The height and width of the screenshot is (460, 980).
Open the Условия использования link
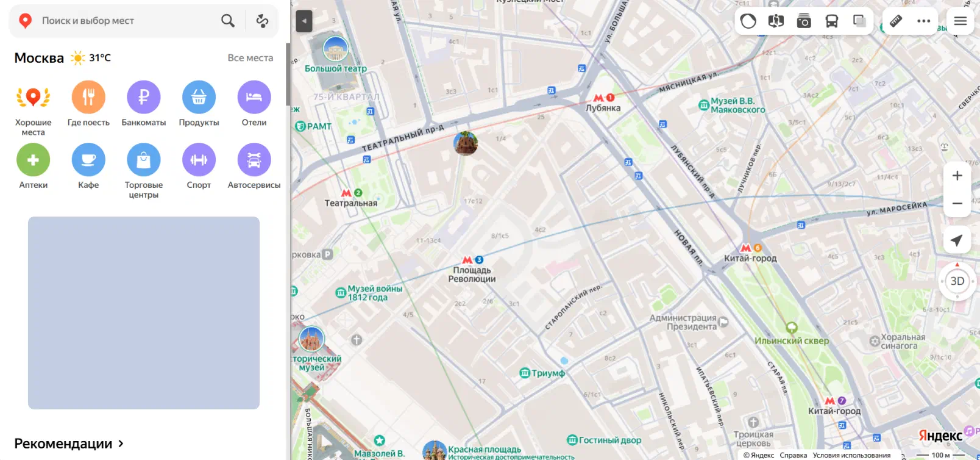852,455
